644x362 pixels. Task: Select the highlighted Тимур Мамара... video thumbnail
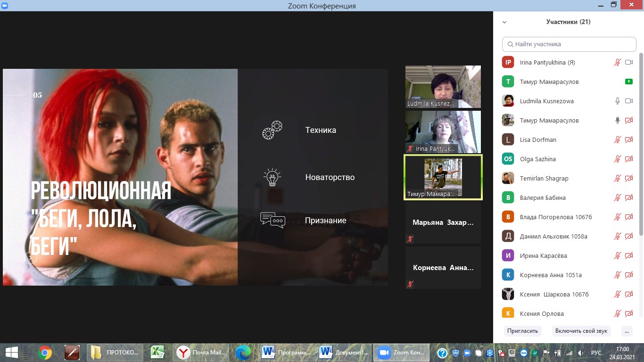443,177
